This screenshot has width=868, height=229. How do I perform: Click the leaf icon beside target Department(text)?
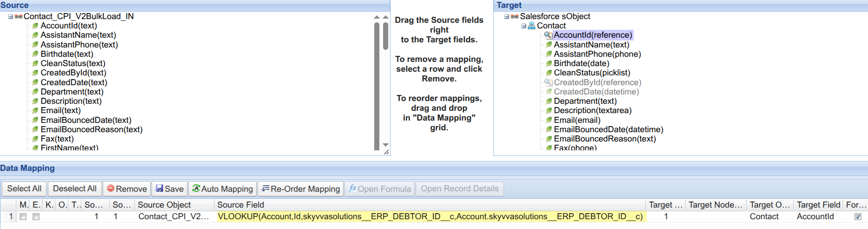(x=549, y=101)
